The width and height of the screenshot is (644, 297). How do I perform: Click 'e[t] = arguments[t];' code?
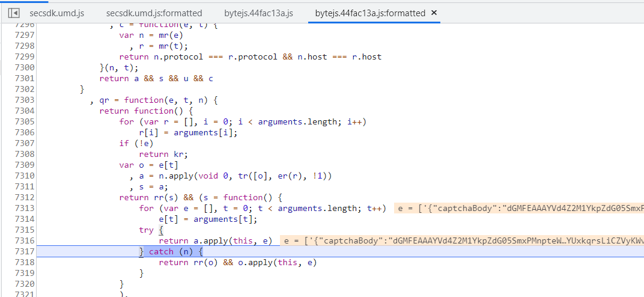click(208, 219)
